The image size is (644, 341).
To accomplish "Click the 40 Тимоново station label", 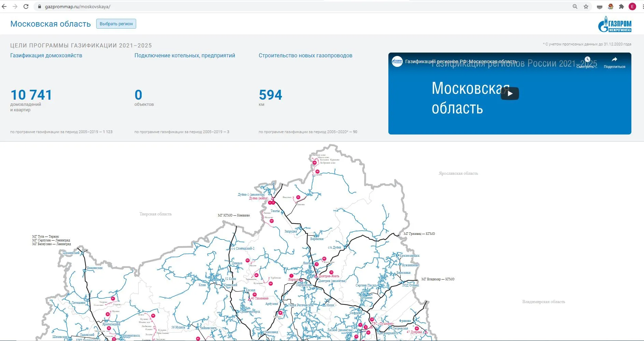I will coord(260,298).
